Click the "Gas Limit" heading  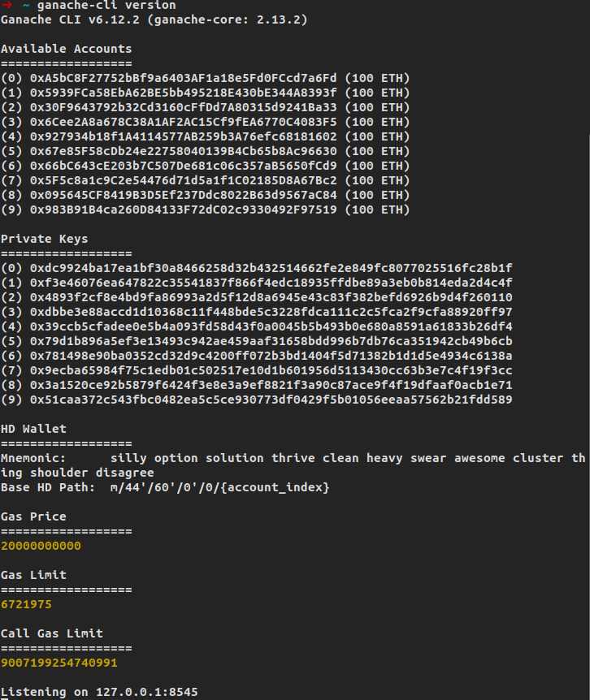tap(33, 575)
